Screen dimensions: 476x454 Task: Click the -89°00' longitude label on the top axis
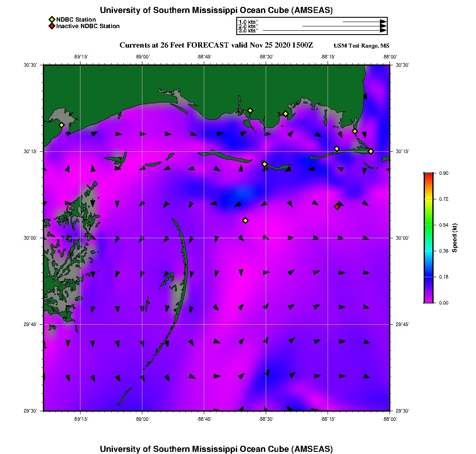(142, 57)
